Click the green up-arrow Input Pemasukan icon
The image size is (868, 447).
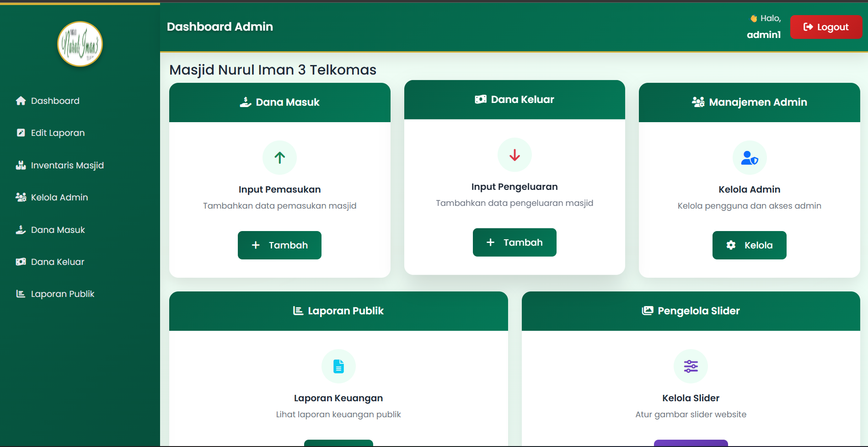tap(279, 157)
